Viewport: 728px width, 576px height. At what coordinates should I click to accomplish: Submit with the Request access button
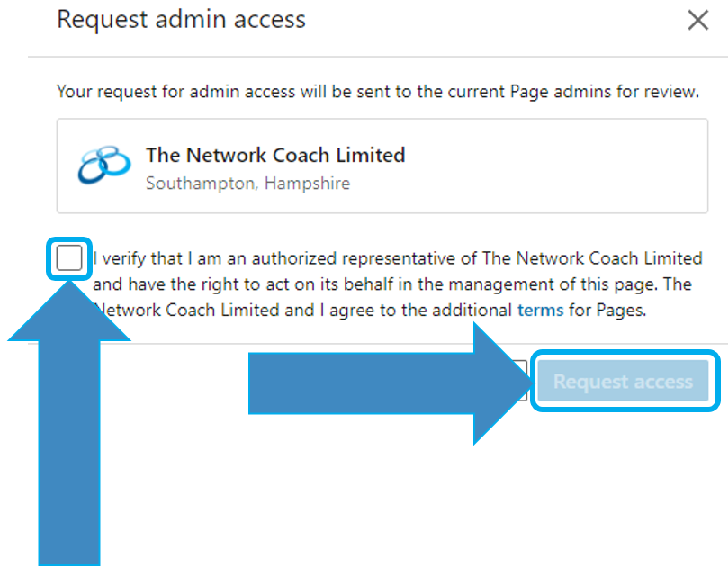pyautogui.click(x=623, y=381)
